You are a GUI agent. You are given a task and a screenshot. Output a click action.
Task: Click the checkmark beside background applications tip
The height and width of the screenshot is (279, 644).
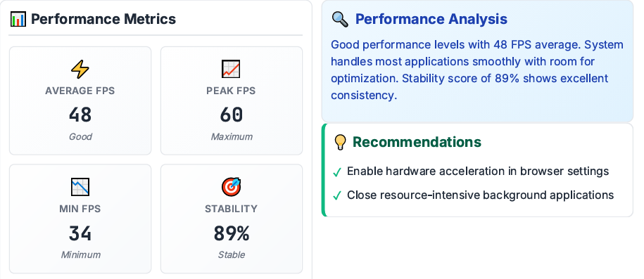point(337,195)
